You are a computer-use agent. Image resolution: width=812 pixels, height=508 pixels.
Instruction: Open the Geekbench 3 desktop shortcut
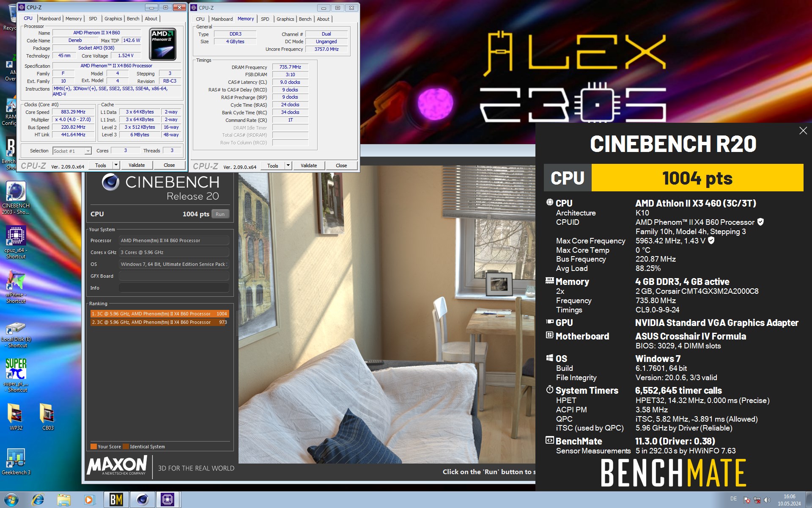(x=16, y=461)
